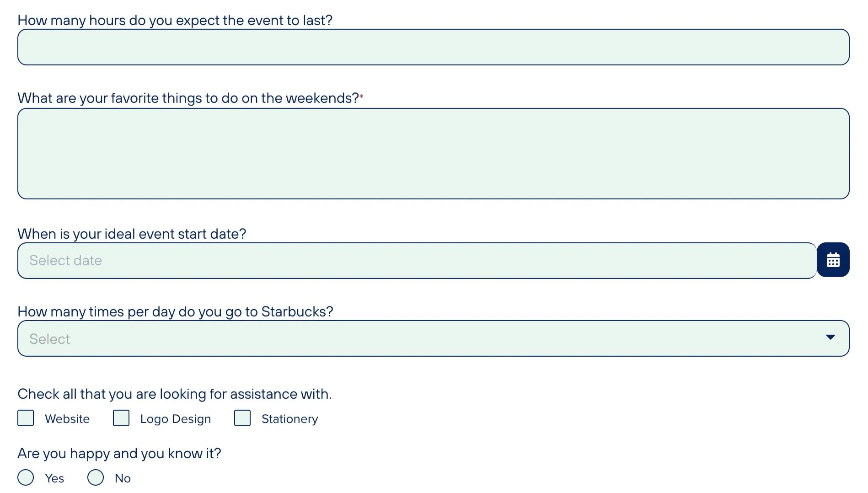Click the 'Website' option label
The height and width of the screenshot is (493, 868).
pyautogui.click(x=67, y=419)
